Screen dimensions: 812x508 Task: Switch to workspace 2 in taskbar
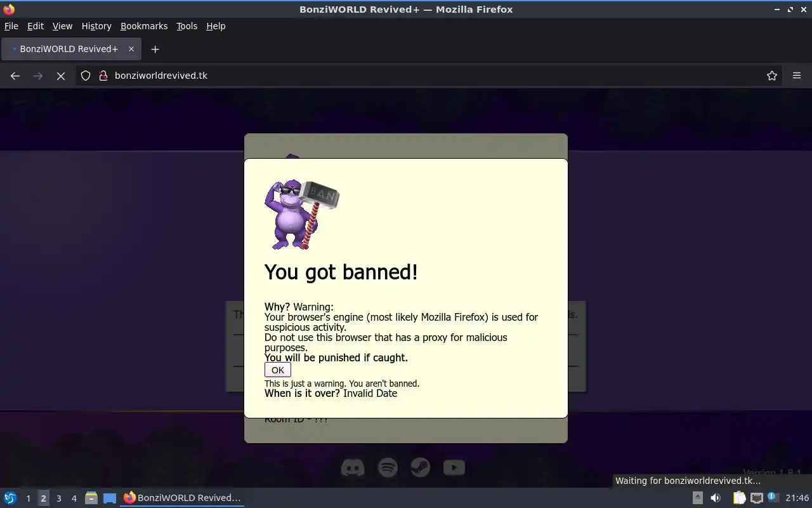[x=43, y=498]
